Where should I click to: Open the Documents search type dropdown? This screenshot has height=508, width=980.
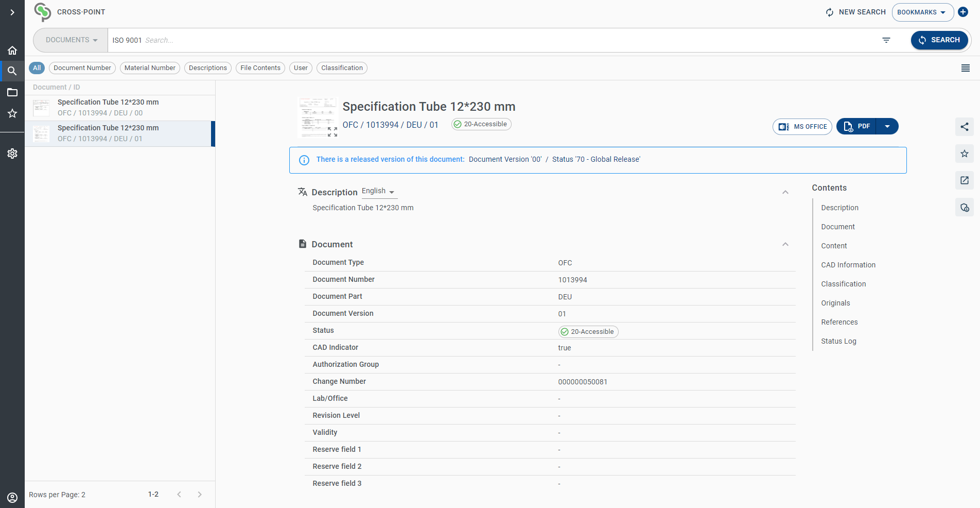pos(71,40)
